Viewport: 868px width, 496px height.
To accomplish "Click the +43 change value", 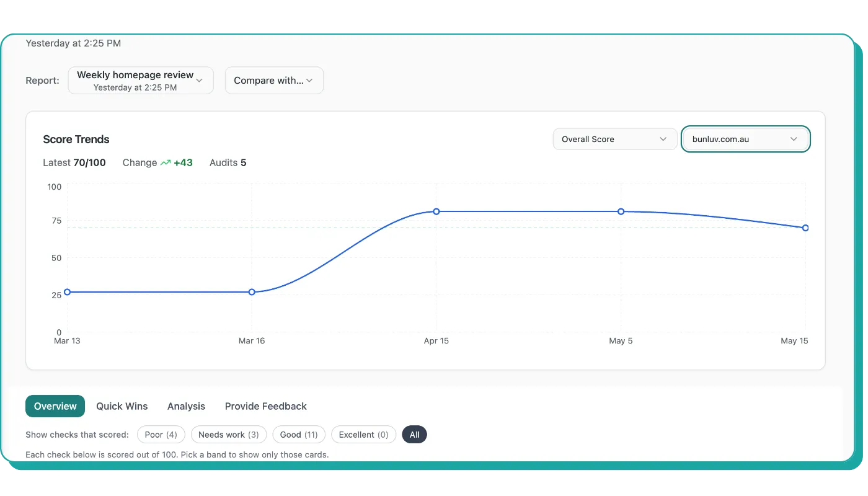I will coord(183,162).
